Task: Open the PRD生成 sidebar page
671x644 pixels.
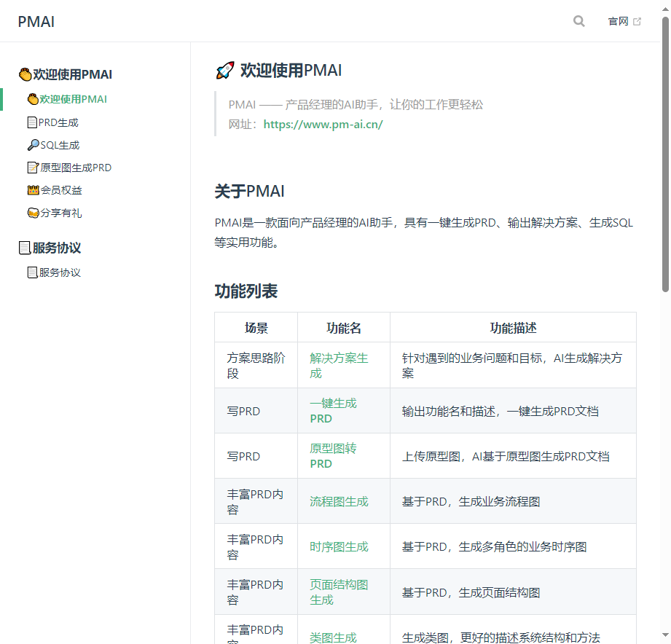Action: click(52, 123)
